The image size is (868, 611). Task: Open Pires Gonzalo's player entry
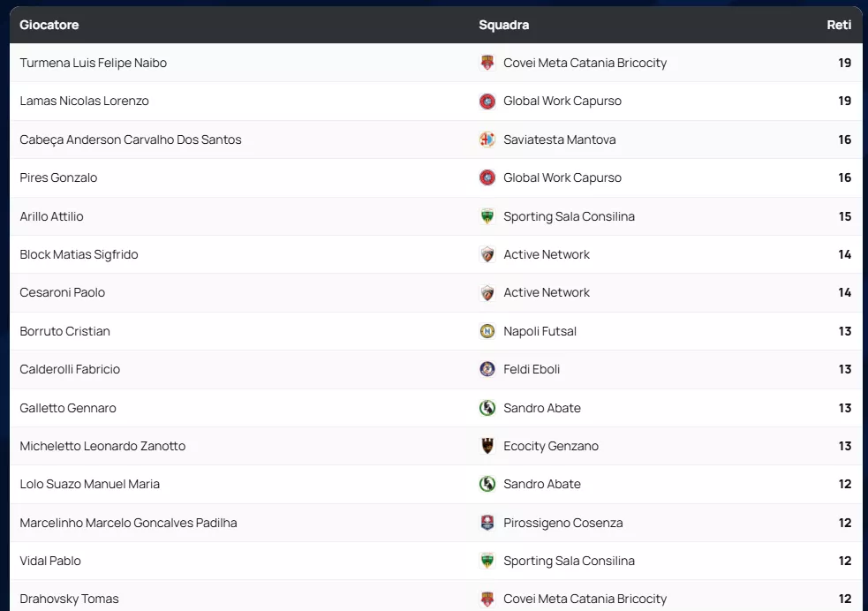(58, 177)
